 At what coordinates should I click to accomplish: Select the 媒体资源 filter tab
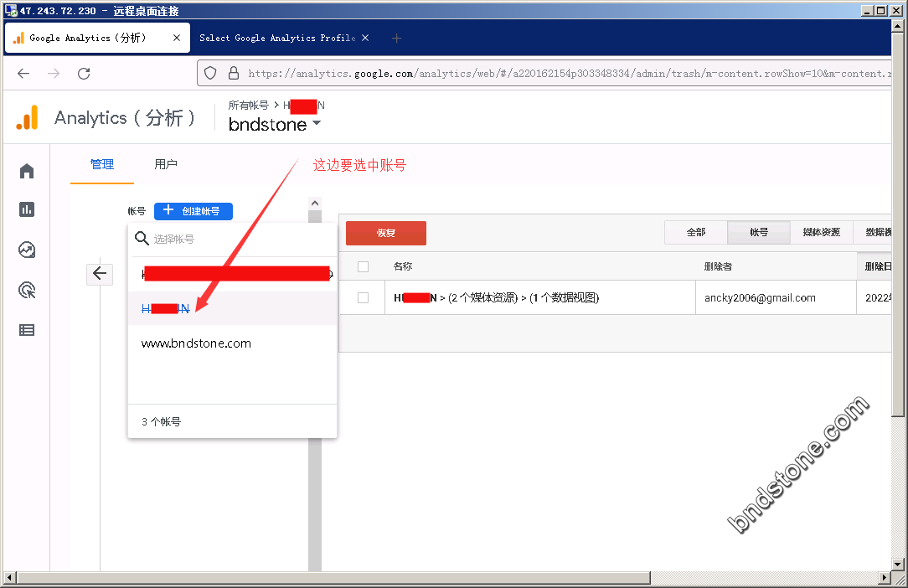(x=822, y=232)
